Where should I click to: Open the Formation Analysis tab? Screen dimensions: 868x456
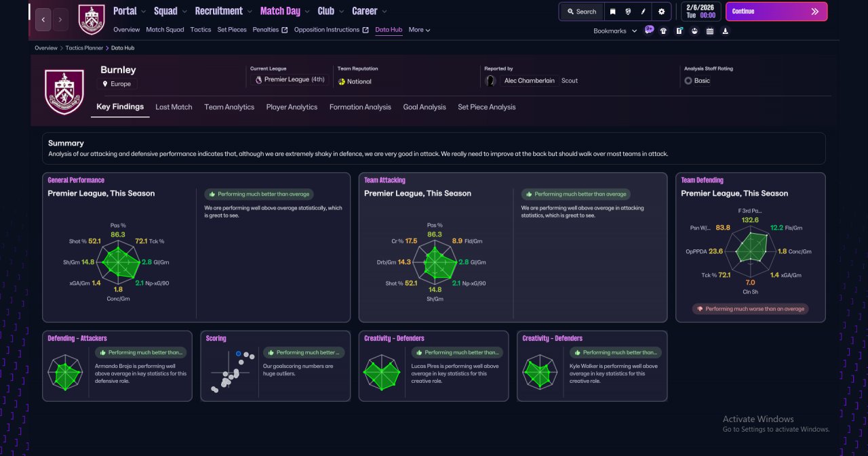[360, 107]
